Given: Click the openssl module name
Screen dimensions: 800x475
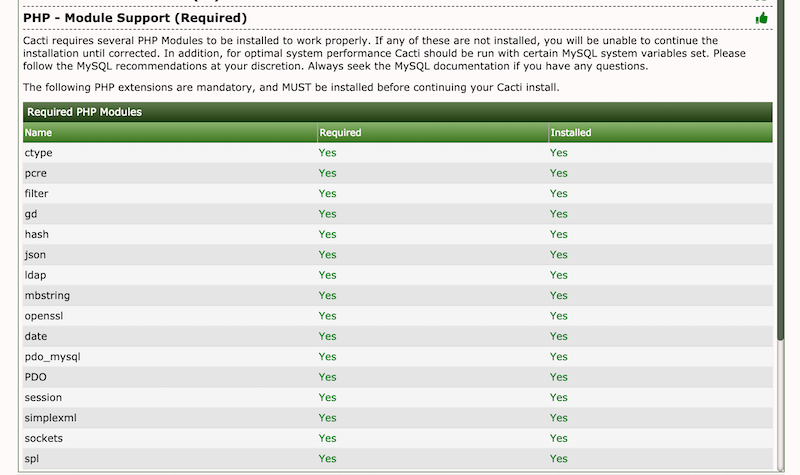Looking at the screenshot, I should (44, 316).
